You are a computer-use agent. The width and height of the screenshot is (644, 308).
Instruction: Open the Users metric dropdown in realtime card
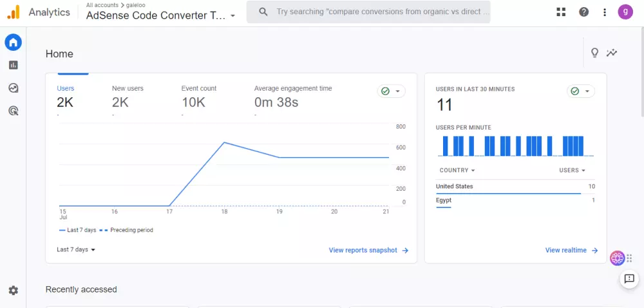[x=573, y=170]
